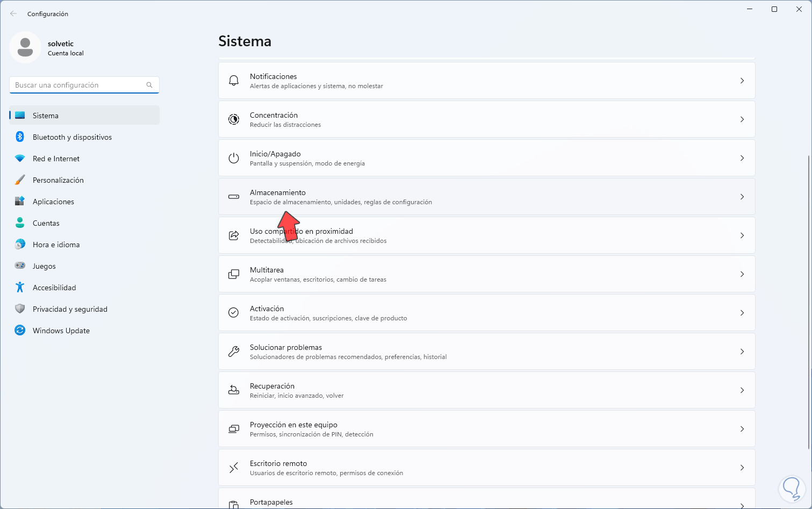Click the Escritorio remoto icon

pos(234,468)
